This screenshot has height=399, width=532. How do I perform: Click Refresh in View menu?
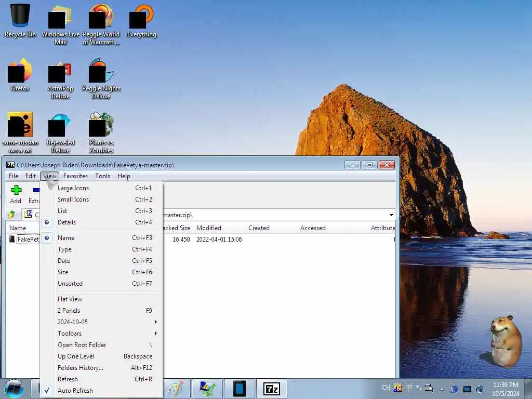coord(102,379)
